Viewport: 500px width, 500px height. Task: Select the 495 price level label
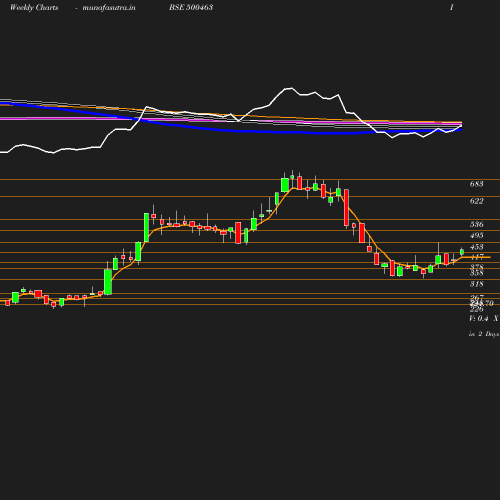(x=476, y=235)
